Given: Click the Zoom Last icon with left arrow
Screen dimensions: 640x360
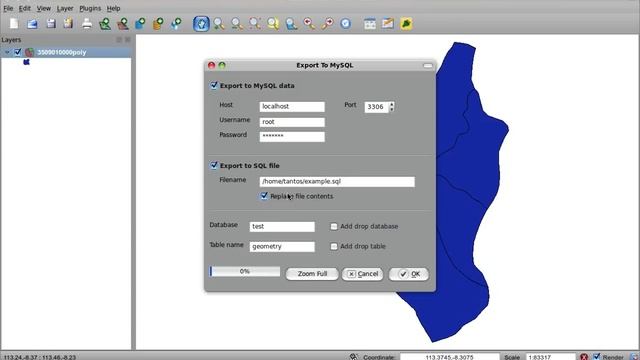Looking at the screenshot, I should click(309, 24).
